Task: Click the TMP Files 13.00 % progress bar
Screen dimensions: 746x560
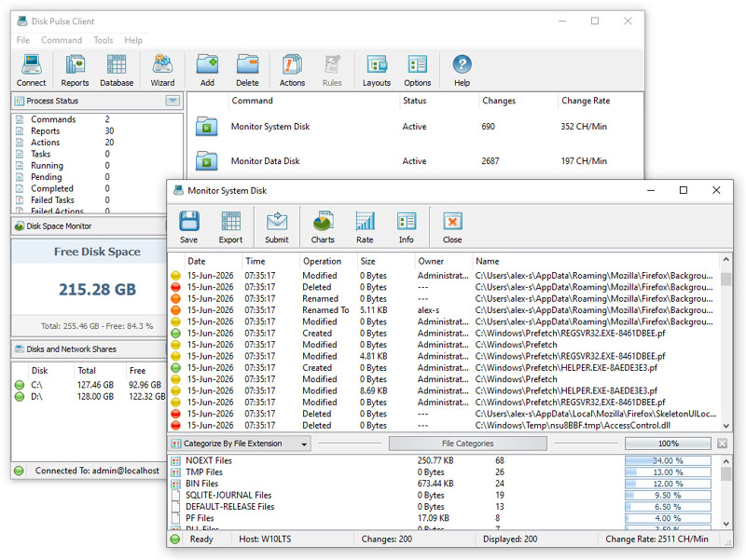Action: (668, 472)
